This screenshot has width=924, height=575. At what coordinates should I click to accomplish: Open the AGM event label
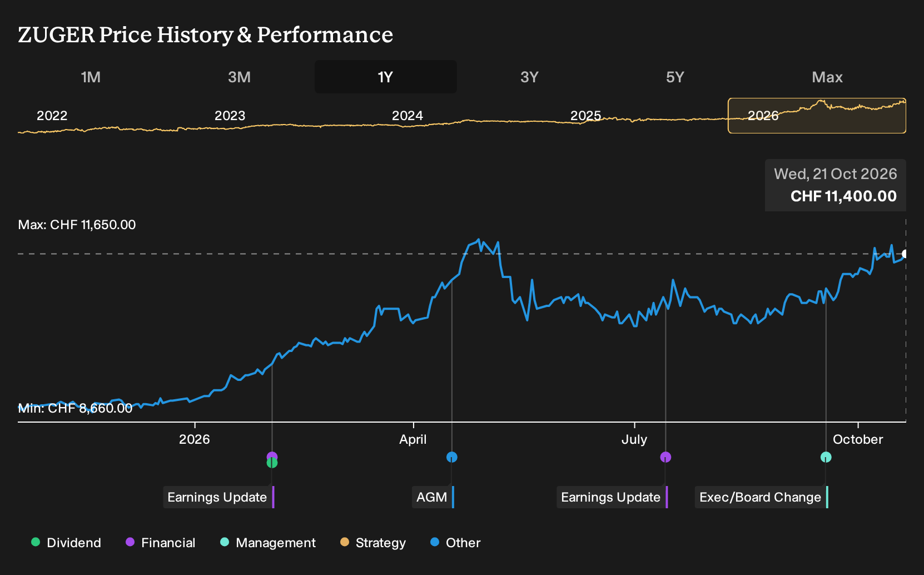[433, 497]
